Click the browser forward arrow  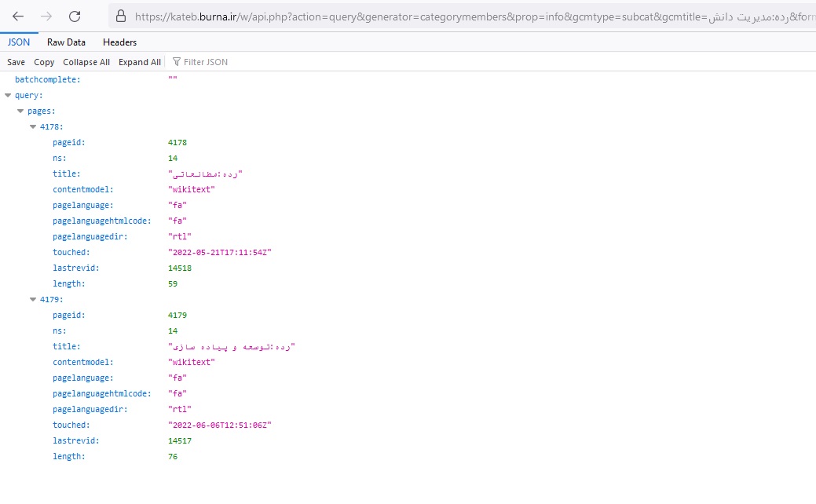tap(46, 16)
